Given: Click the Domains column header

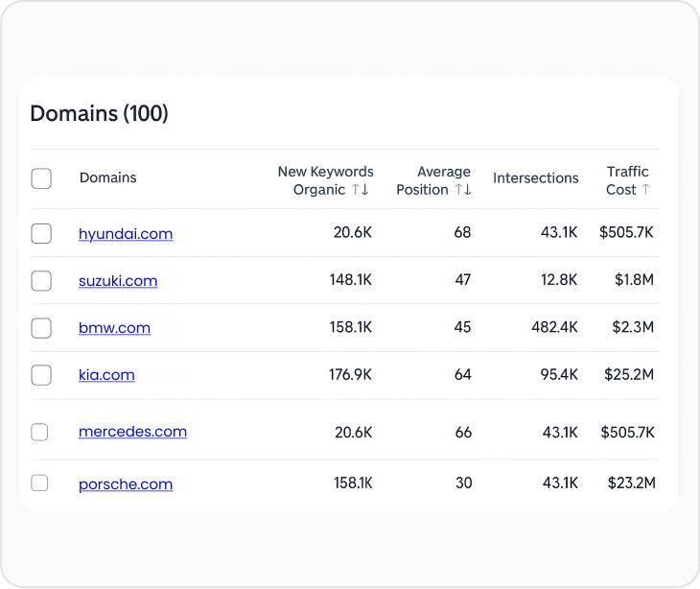Looking at the screenshot, I should [107, 177].
